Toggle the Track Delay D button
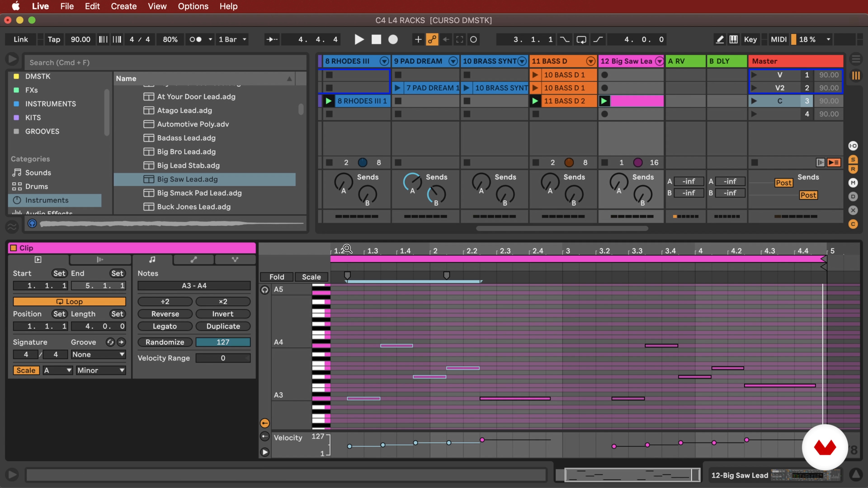The image size is (868, 488). [853, 196]
